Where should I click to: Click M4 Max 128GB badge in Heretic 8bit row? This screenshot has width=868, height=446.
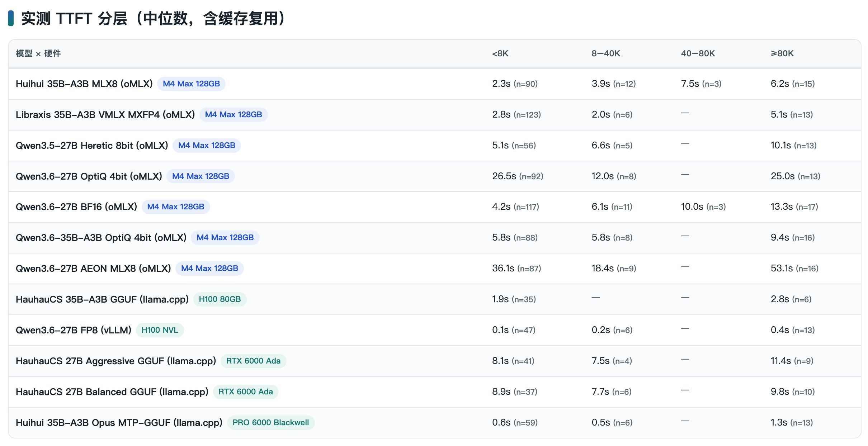coord(207,146)
